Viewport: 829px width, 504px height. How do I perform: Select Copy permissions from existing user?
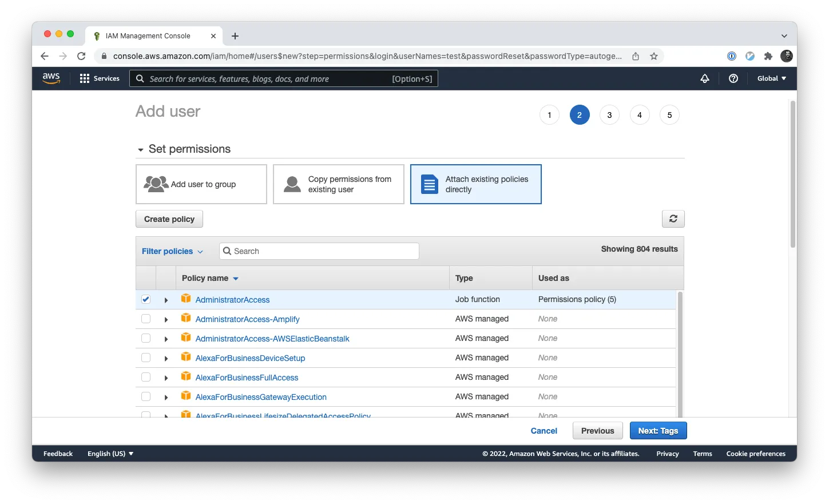(339, 184)
